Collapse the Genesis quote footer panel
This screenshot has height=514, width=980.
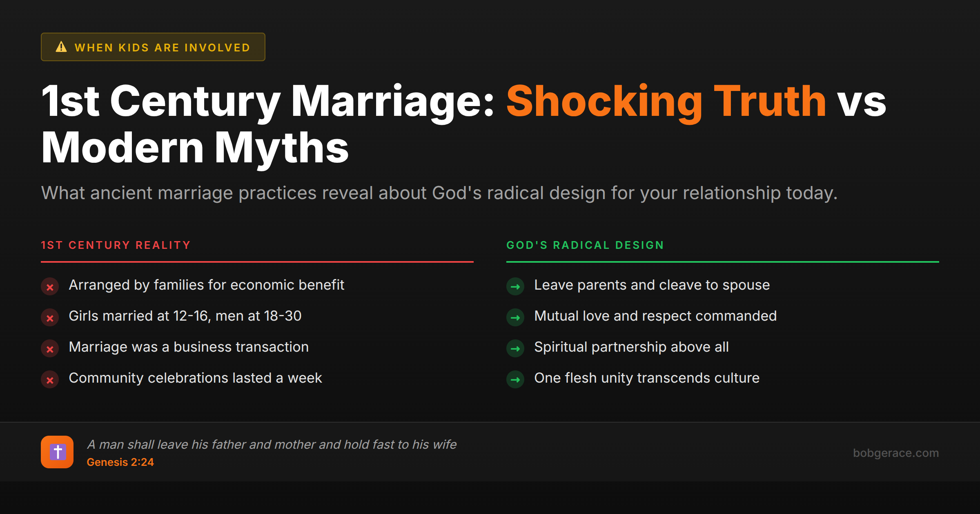[x=490, y=452]
